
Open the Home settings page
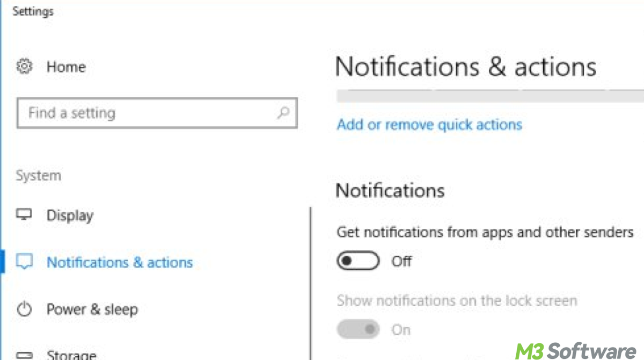pos(66,67)
